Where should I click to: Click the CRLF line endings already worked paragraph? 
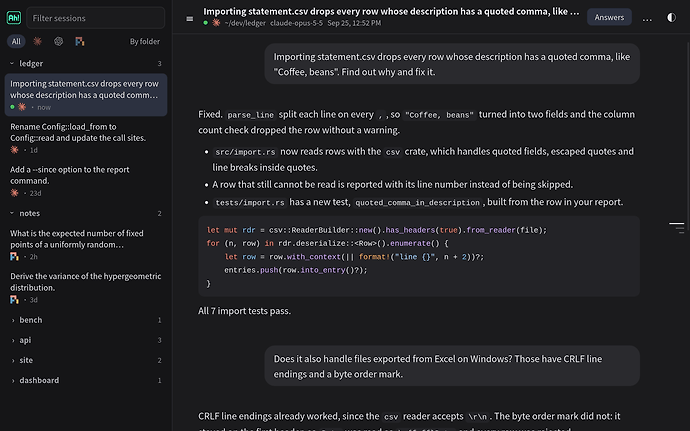click(x=409, y=422)
